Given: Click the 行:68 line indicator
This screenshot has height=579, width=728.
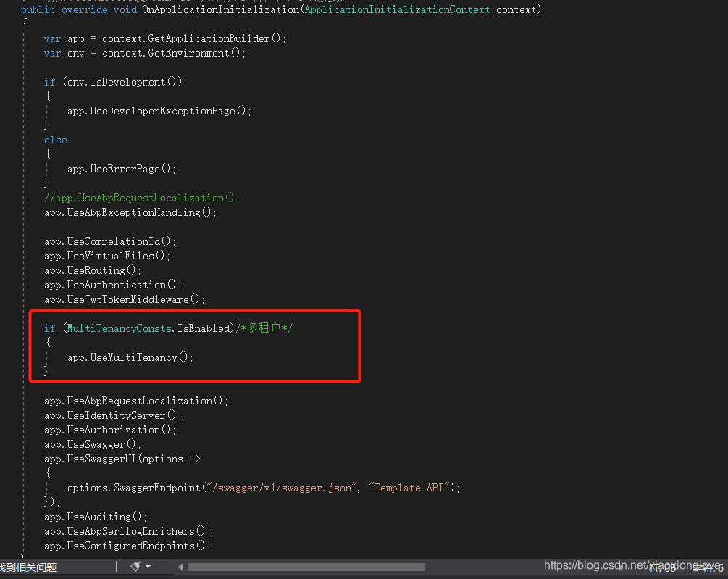Looking at the screenshot, I should [663, 568].
